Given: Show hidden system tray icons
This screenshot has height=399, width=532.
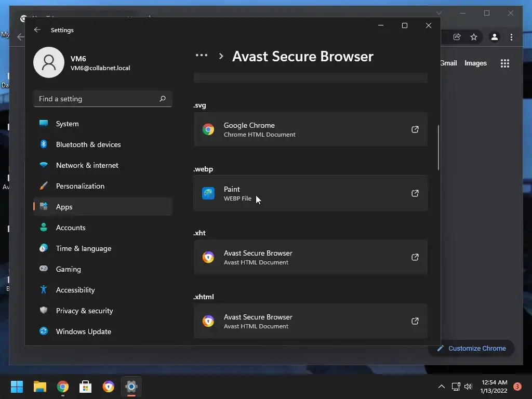Looking at the screenshot, I should click(x=442, y=387).
